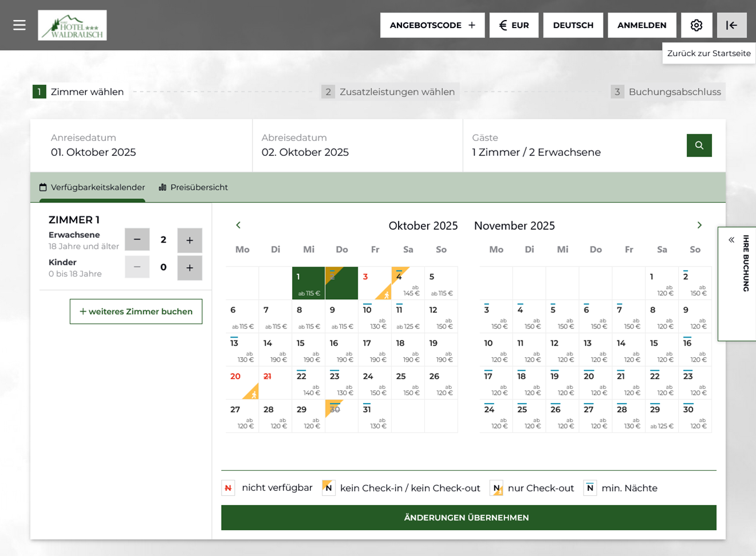Switch to the Preisübersicht tab
This screenshot has width=756, height=556.
click(x=193, y=187)
